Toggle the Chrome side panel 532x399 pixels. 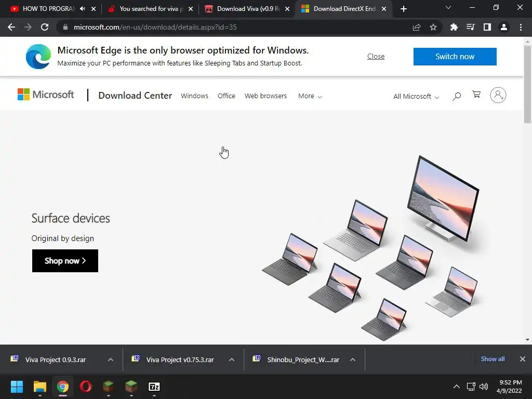(487, 27)
